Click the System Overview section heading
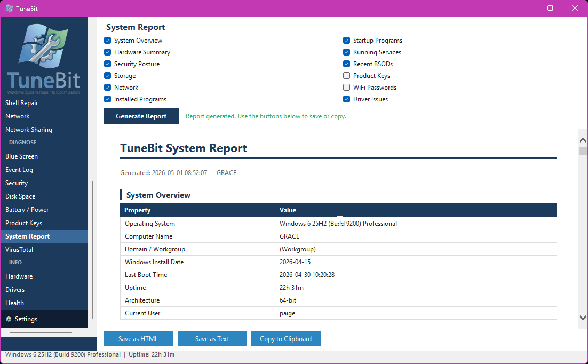Image resolution: width=588 pixels, height=364 pixels. (x=158, y=195)
